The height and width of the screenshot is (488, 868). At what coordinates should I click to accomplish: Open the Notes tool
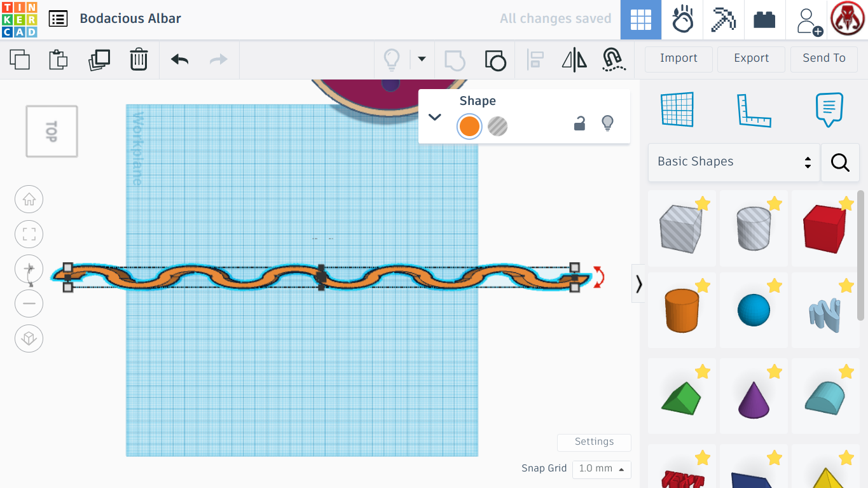(829, 109)
